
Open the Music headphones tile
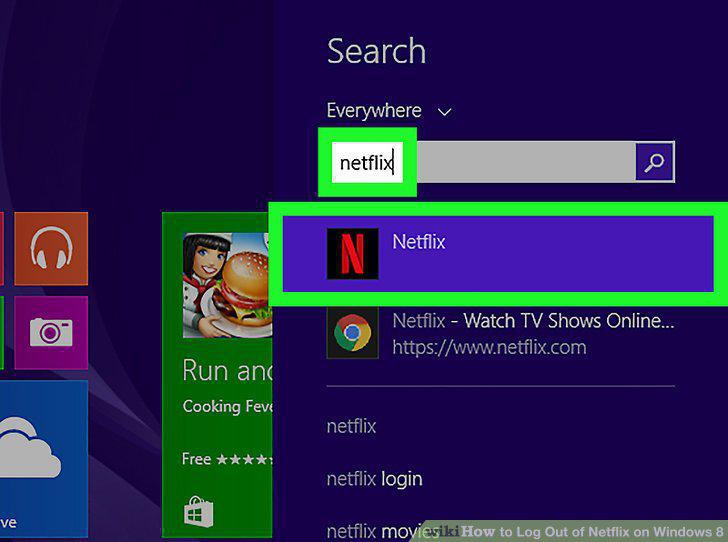click(51, 248)
